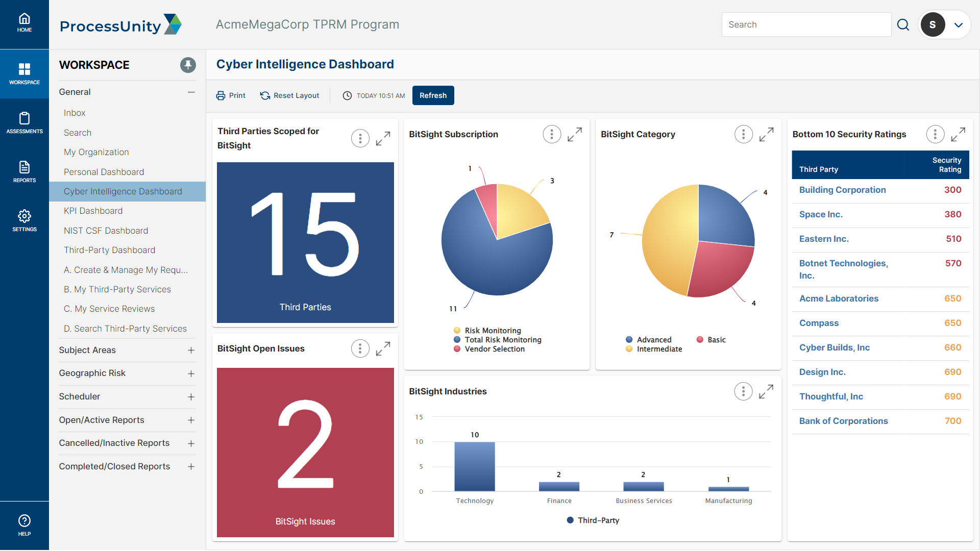980x551 pixels.
Task: Open D. Search Third-Party Services
Action: tap(125, 329)
